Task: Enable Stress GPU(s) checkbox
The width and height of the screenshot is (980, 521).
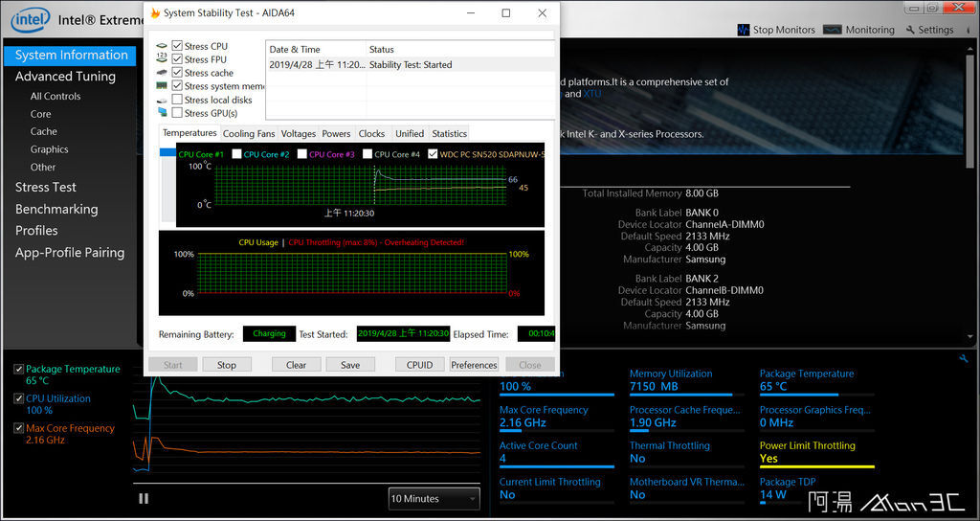Action: coord(177,113)
